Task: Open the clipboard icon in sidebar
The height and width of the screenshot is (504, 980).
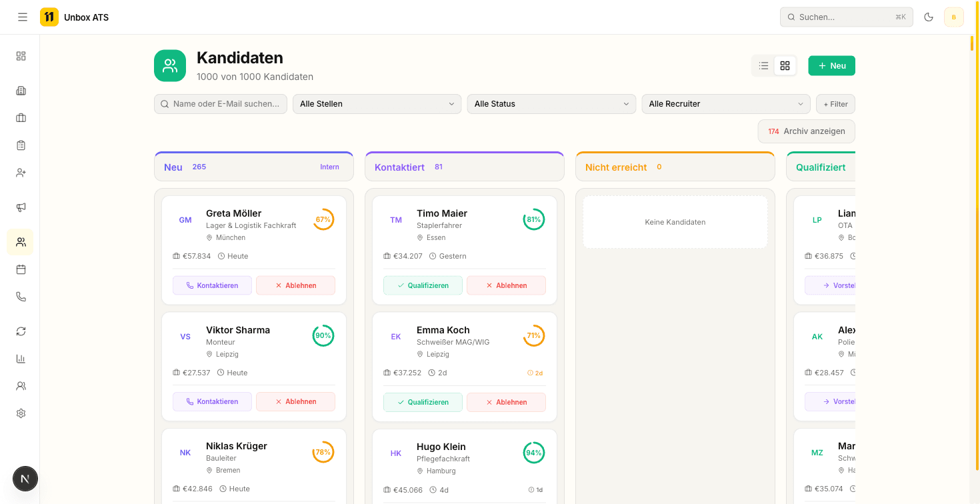Action: 21,145
